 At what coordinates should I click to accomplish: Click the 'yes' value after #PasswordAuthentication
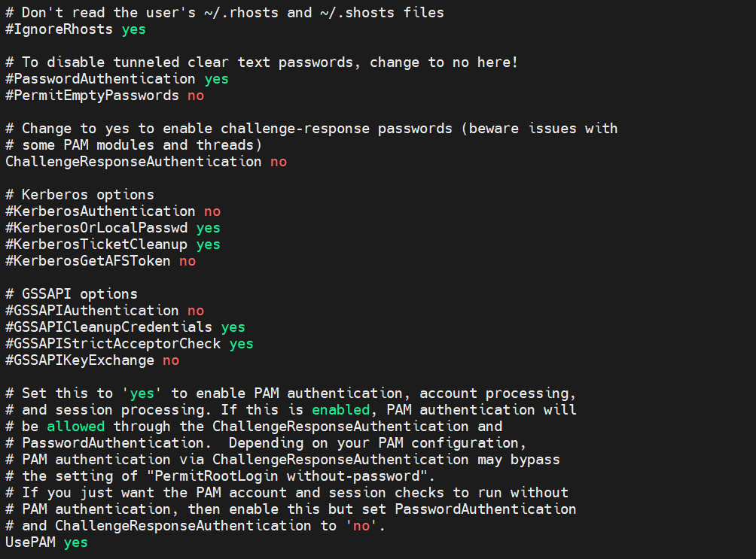(216, 79)
